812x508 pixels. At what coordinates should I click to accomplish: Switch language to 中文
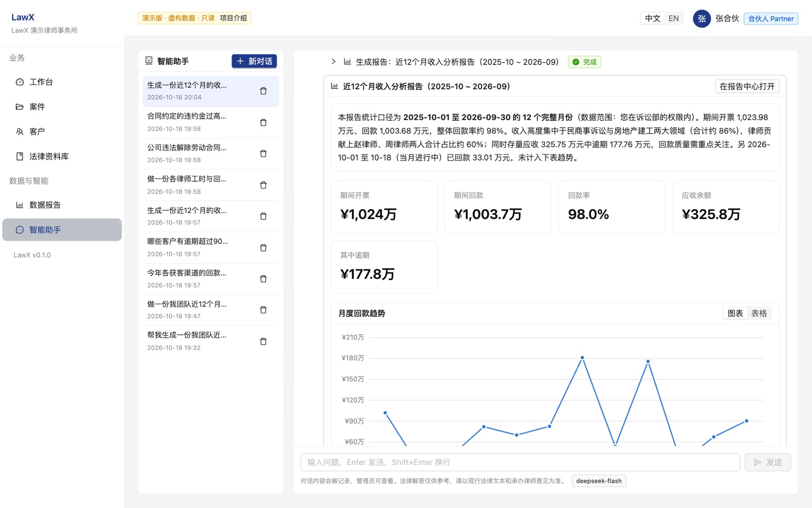point(653,18)
